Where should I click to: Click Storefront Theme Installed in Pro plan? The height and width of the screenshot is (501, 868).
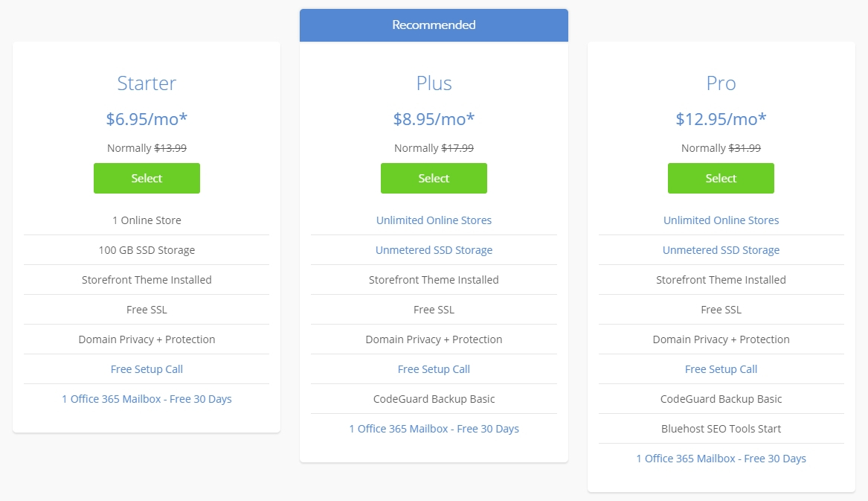tap(721, 280)
